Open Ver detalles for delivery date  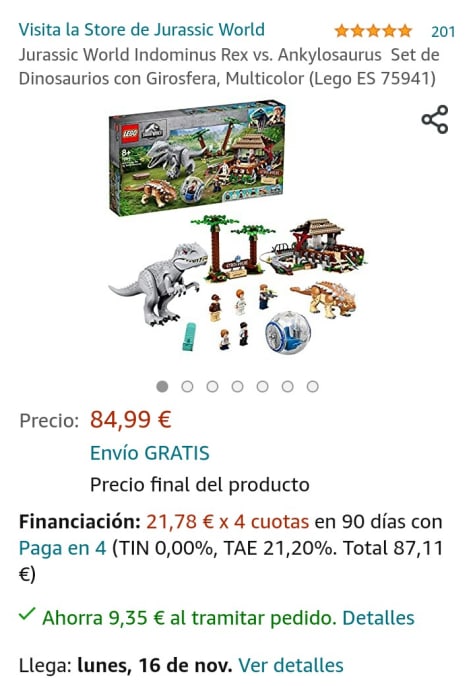[291, 665]
